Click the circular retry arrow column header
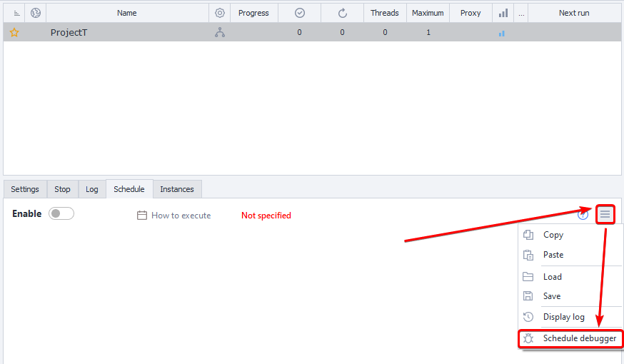The width and height of the screenshot is (624, 364). [x=342, y=13]
